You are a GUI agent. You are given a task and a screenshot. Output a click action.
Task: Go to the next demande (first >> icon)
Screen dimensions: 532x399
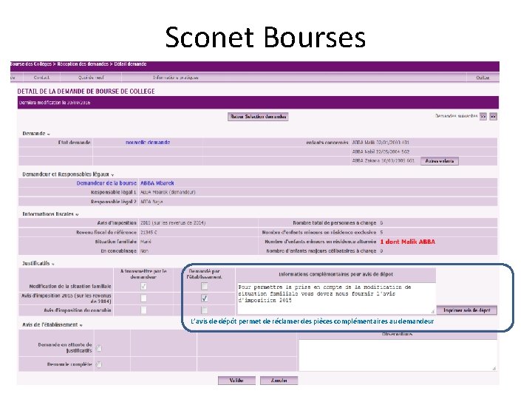(x=483, y=117)
